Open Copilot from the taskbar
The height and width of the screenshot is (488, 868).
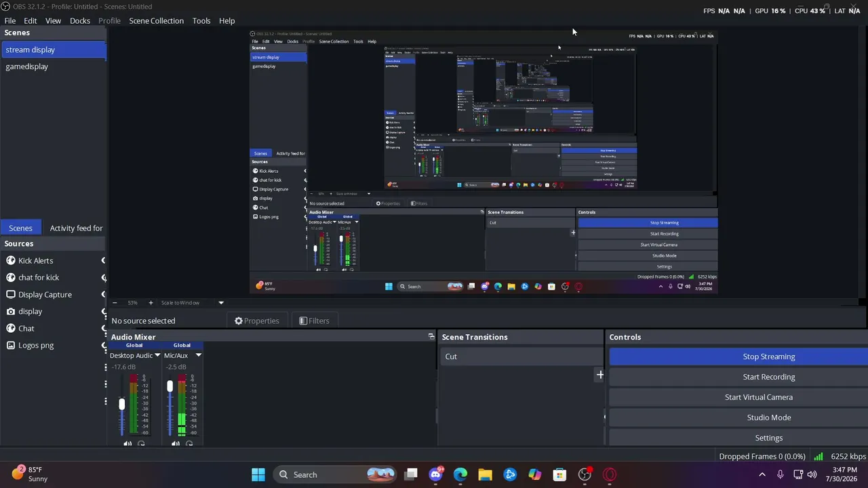pos(535,474)
